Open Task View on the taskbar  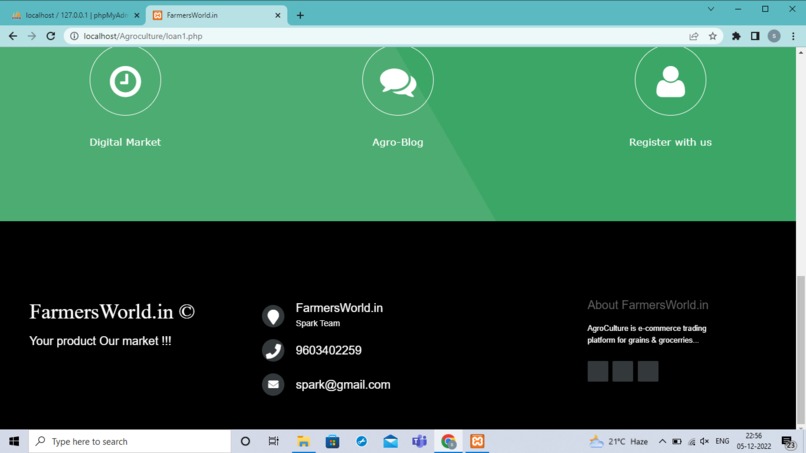tap(273, 441)
